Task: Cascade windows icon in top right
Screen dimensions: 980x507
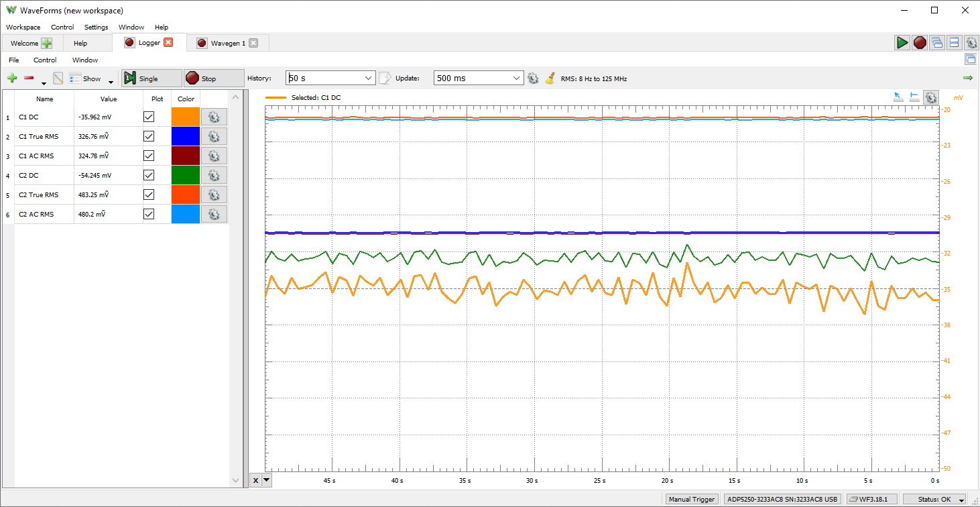Action: pos(937,43)
